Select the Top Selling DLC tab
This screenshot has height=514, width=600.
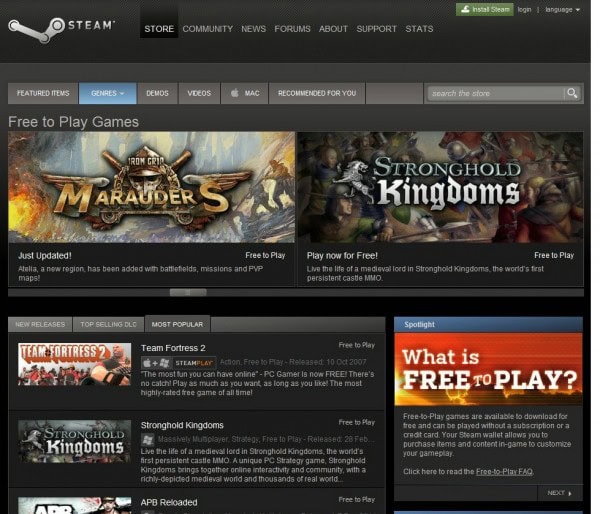pyautogui.click(x=108, y=324)
